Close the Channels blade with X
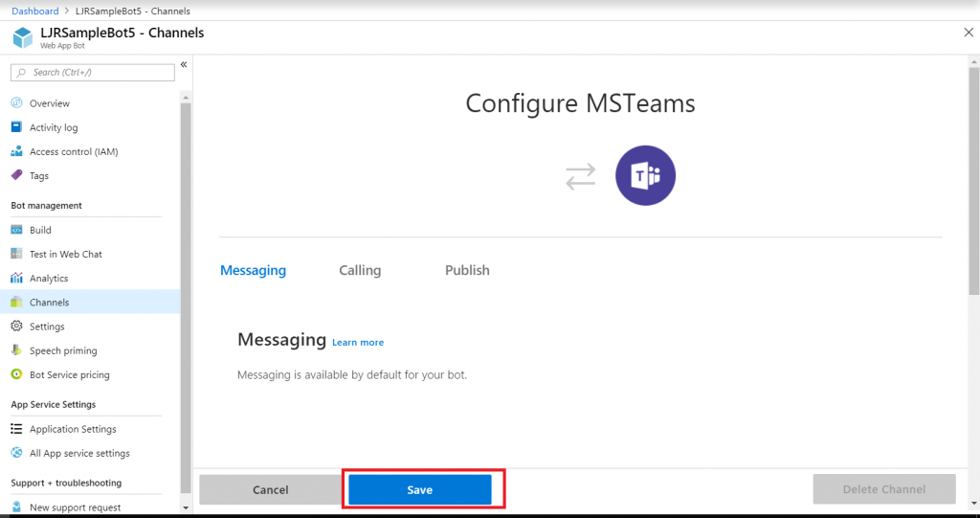Viewport: 980px width, 518px height. point(969,33)
